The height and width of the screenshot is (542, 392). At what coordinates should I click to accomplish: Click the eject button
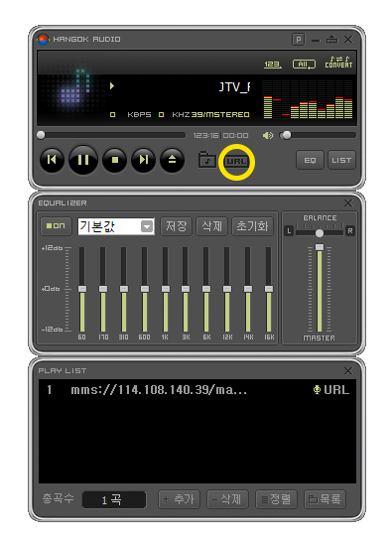pos(172,160)
